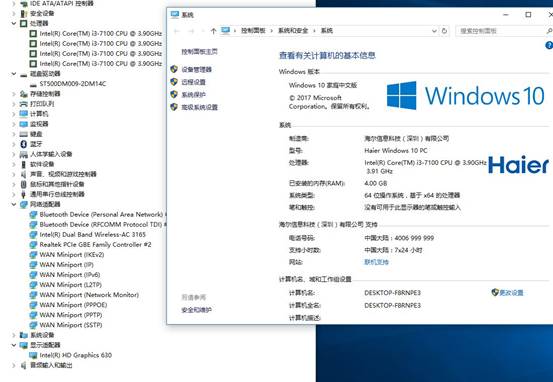The height and width of the screenshot is (382, 553).
Task: Click the 软件设备 software device icon
Action: 24,164
